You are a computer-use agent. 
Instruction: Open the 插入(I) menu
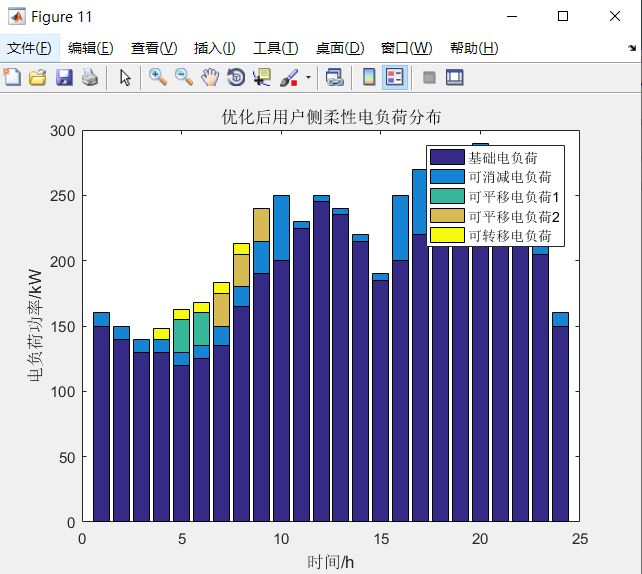coord(215,48)
